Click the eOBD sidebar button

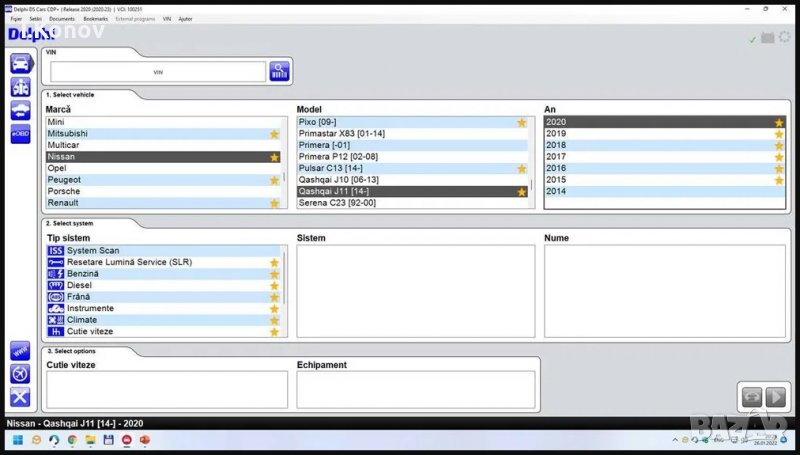[x=20, y=135]
